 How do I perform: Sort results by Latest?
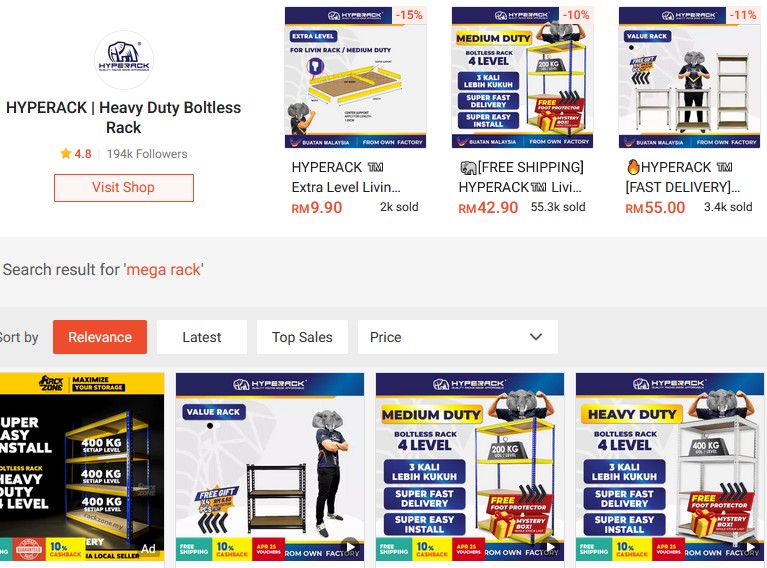tap(202, 337)
